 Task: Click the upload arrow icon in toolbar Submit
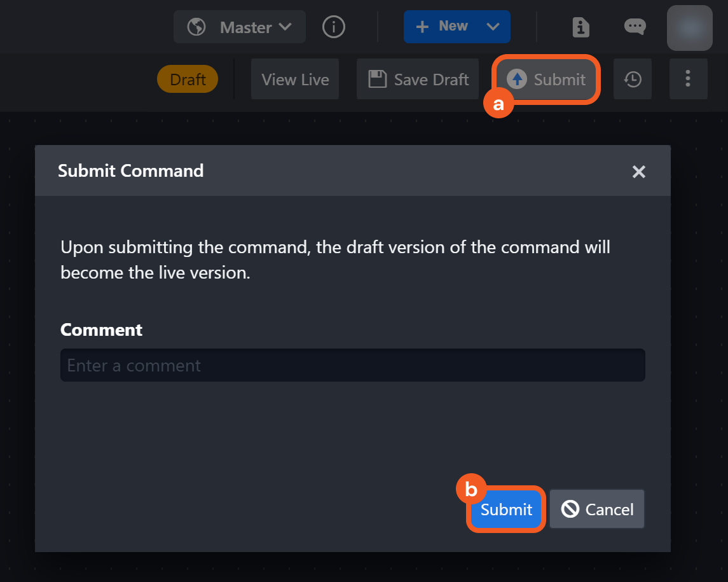click(517, 80)
